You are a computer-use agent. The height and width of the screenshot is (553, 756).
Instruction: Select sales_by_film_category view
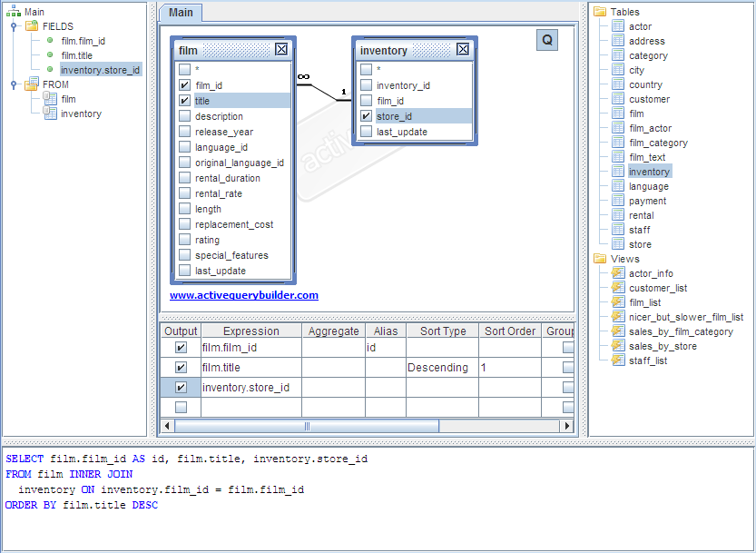click(681, 331)
